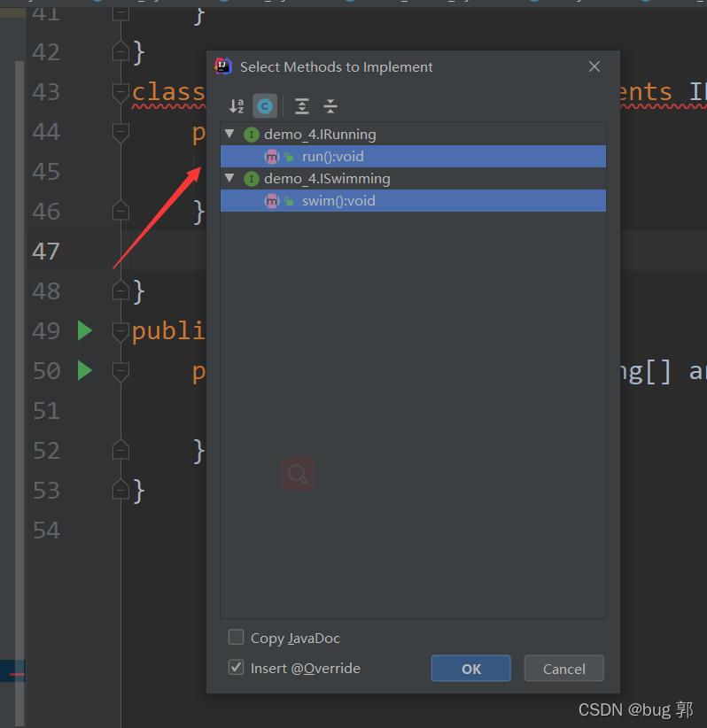Fold closing brace marker at line 46
707x728 pixels.
click(x=120, y=210)
